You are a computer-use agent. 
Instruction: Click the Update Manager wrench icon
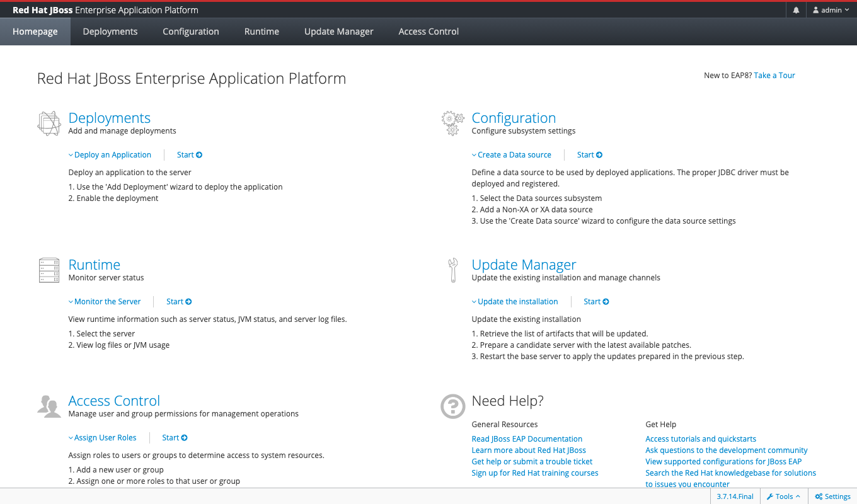point(452,270)
